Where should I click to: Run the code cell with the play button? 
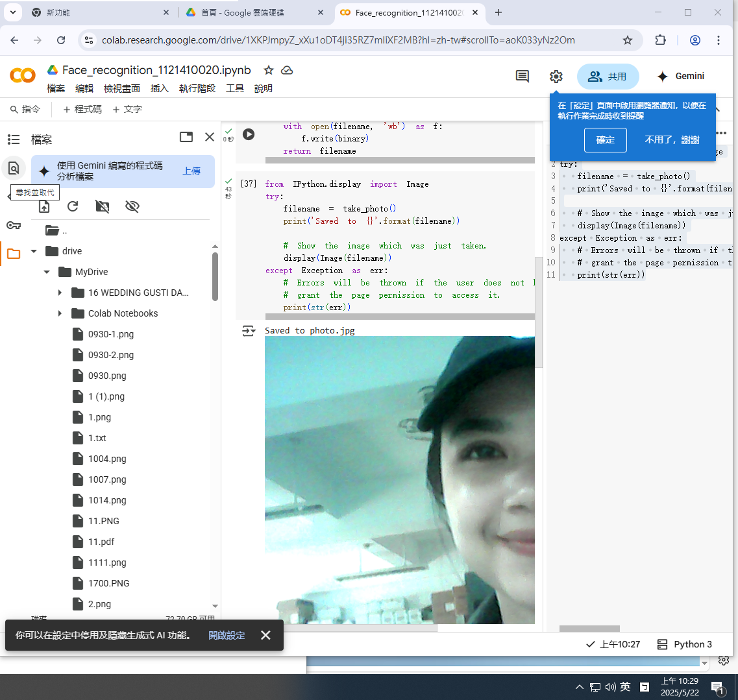(x=249, y=134)
